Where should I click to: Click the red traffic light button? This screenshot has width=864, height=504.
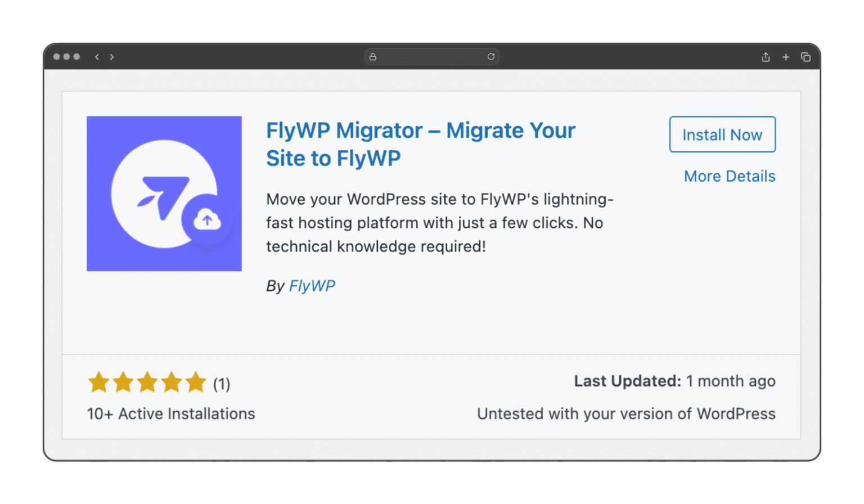coord(56,57)
